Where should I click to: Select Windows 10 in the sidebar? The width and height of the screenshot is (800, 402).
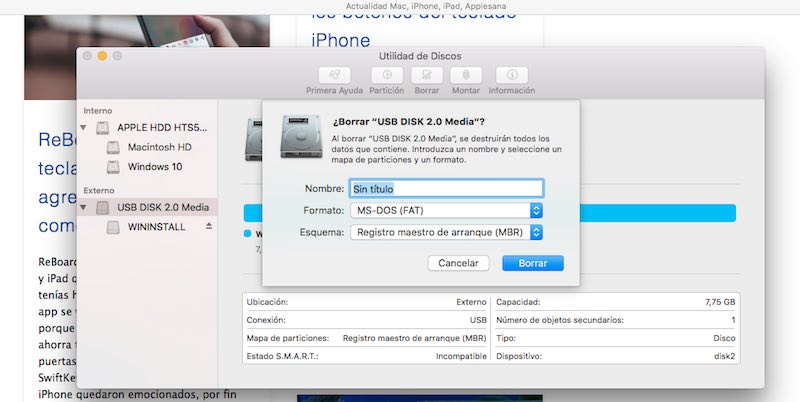(155, 167)
